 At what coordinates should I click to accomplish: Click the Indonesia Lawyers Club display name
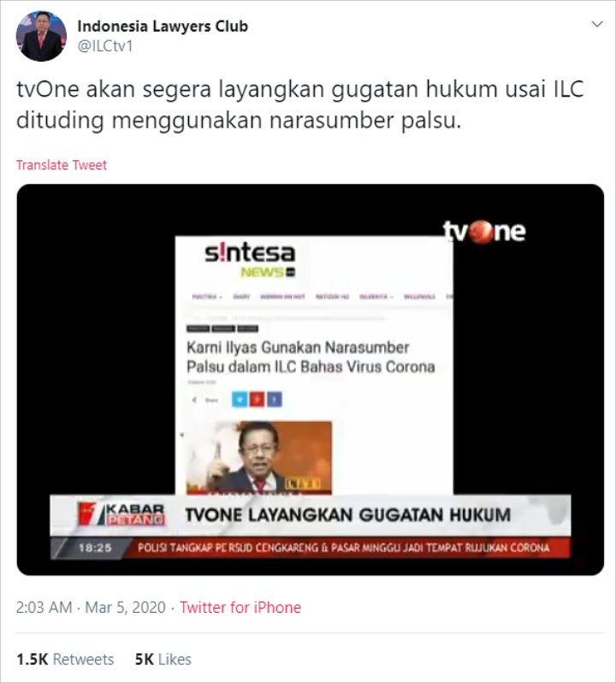click(x=163, y=27)
